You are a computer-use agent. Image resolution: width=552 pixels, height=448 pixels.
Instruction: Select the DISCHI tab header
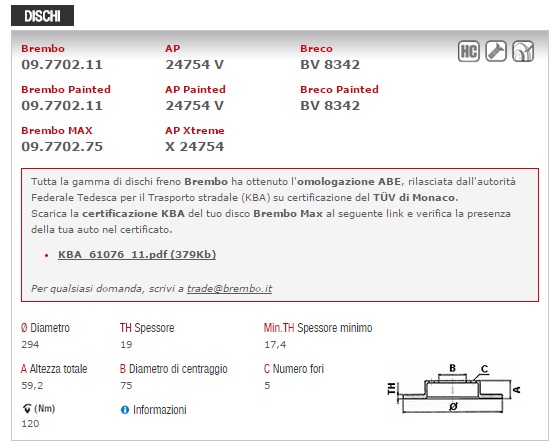click(42, 15)
